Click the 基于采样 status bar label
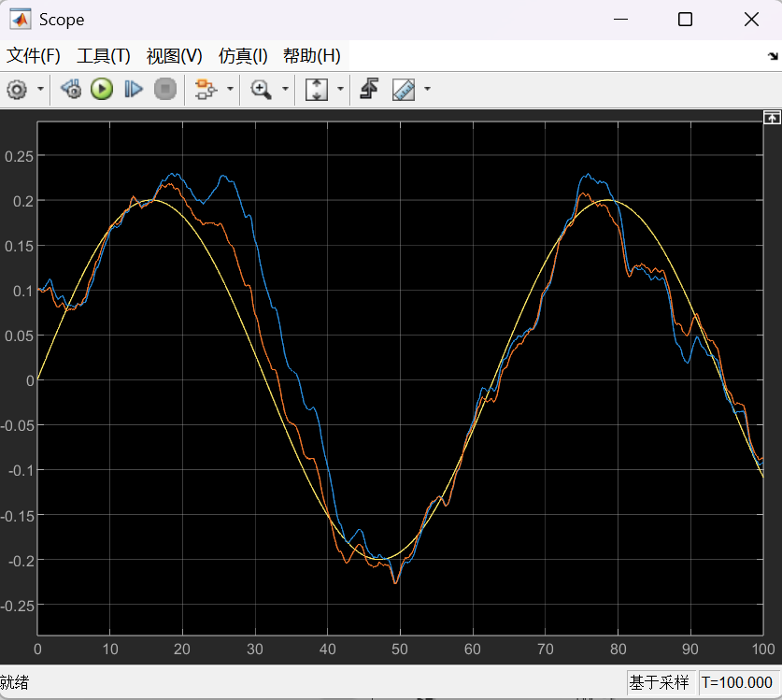Image resolution: width=782 pixels, height=700 pixels. (659, 683)
